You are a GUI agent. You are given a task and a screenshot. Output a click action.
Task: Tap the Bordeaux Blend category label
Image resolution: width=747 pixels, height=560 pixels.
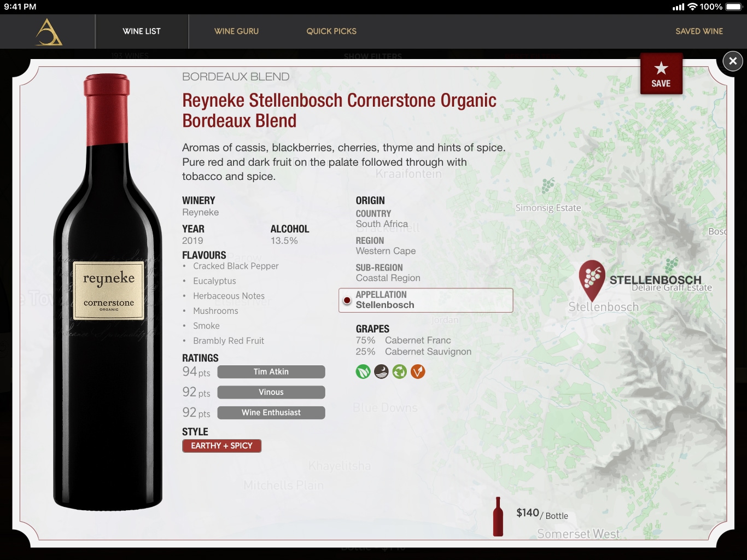[x=236, y=77]
